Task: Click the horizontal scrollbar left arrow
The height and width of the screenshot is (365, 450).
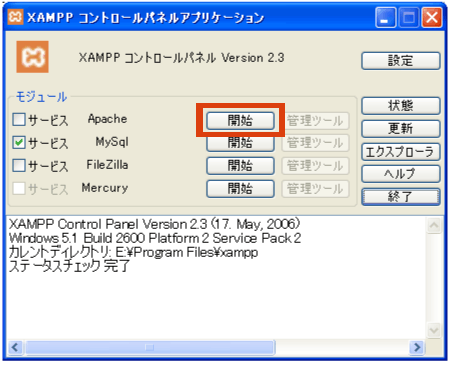Action: (x=15, y=347)
